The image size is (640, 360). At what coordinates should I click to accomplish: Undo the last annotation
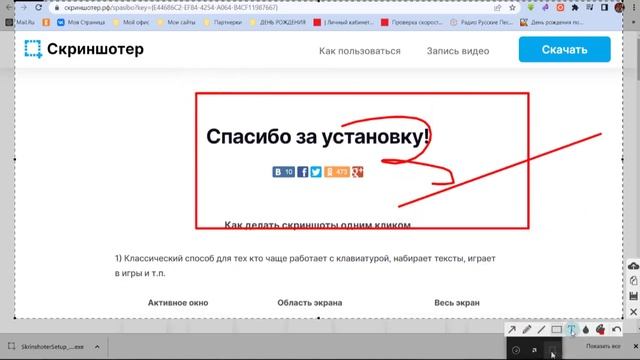click(x=616, y=329)
